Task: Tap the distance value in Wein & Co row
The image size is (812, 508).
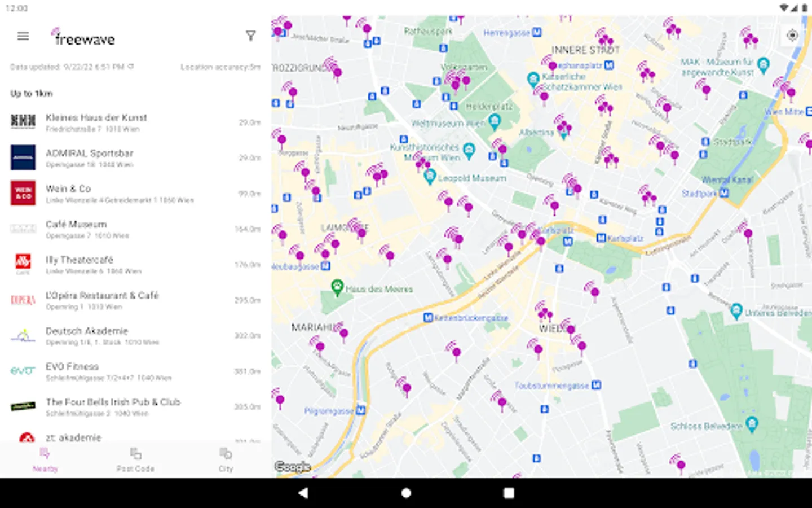Action: (249, 194)
